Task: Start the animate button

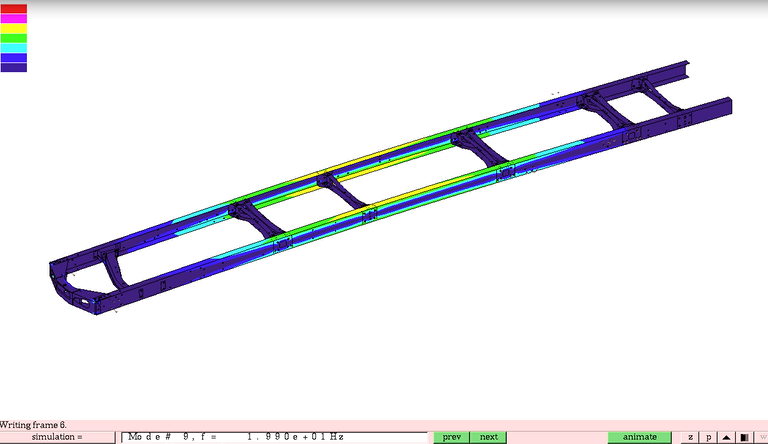Action: click(640, 437)
